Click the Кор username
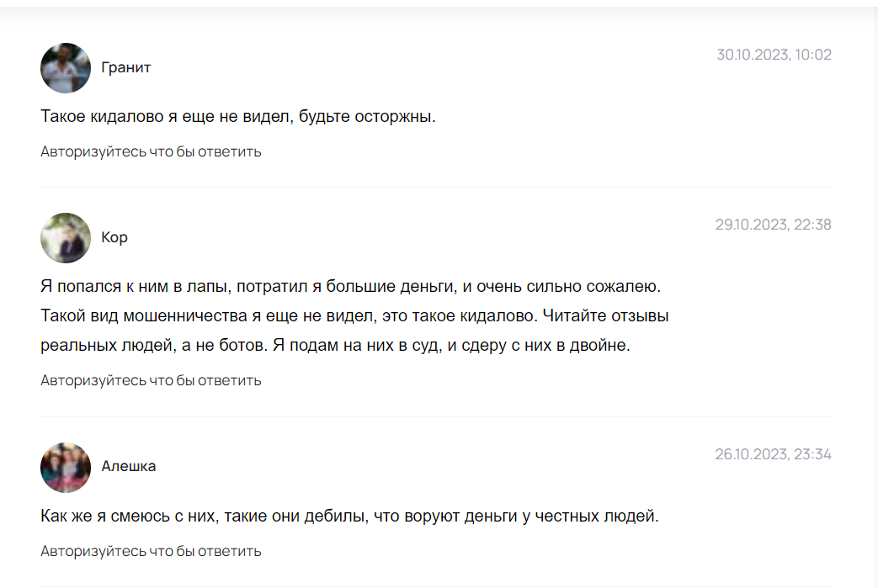This screenshot has height=588, width=878. 114,237
